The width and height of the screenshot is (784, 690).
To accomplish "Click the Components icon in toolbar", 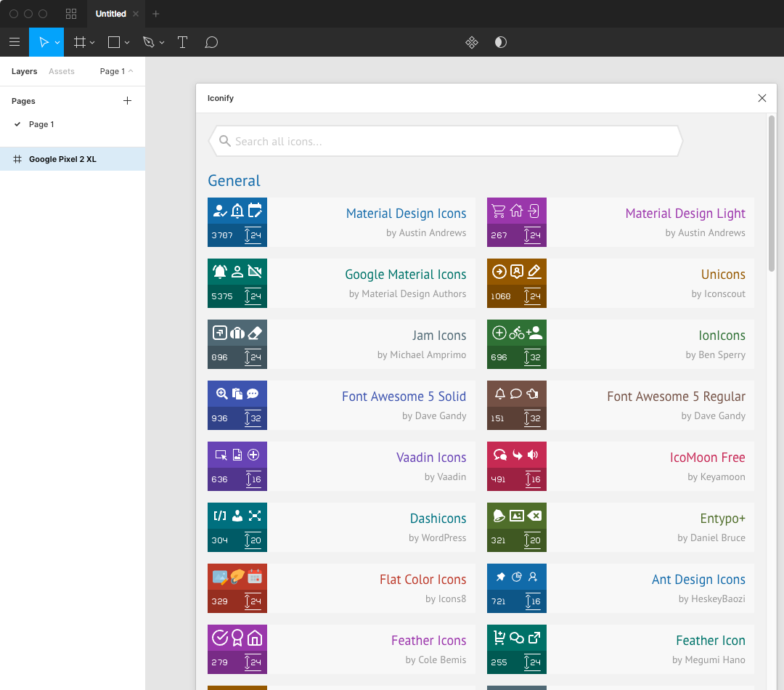I will (x=472, y=42).
